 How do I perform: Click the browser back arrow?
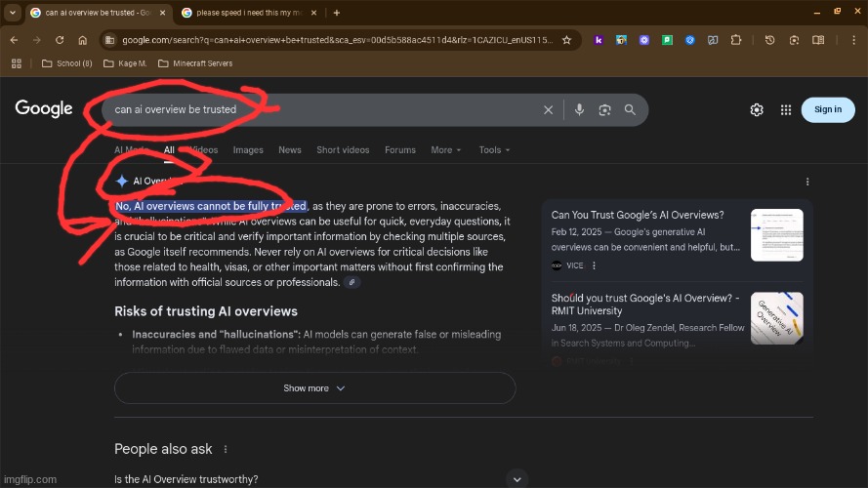pyautogui.click(x=14, y=40)
